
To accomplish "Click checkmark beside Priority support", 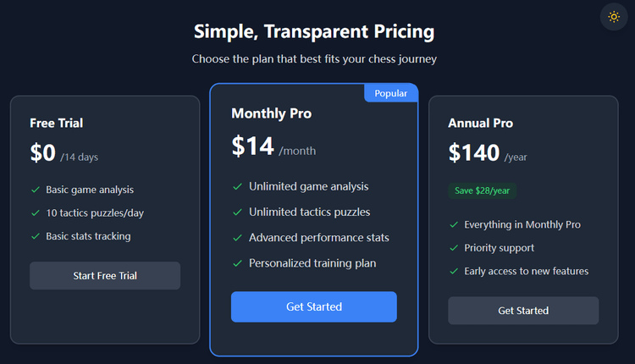I will [454, 248].
